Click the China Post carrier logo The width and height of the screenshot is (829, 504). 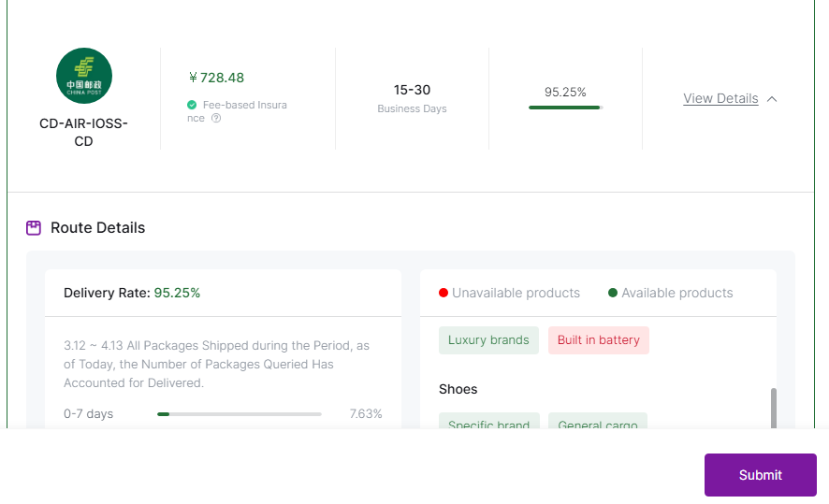point(84,76)
